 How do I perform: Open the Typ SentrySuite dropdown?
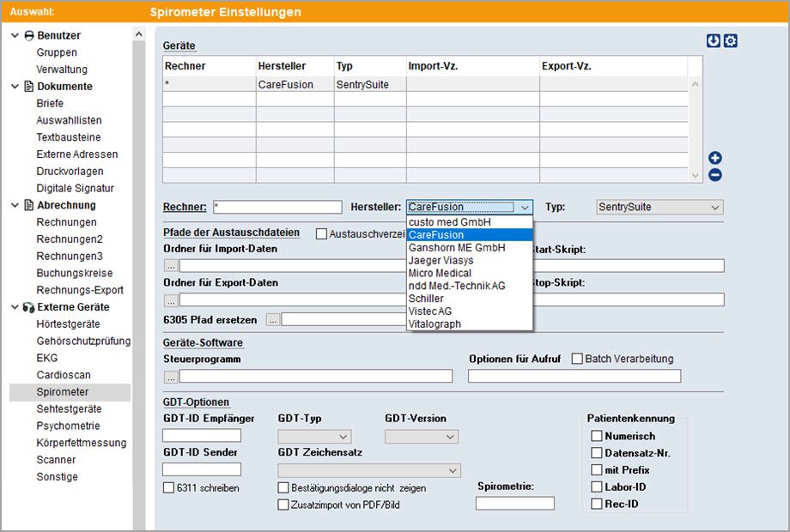659,208
